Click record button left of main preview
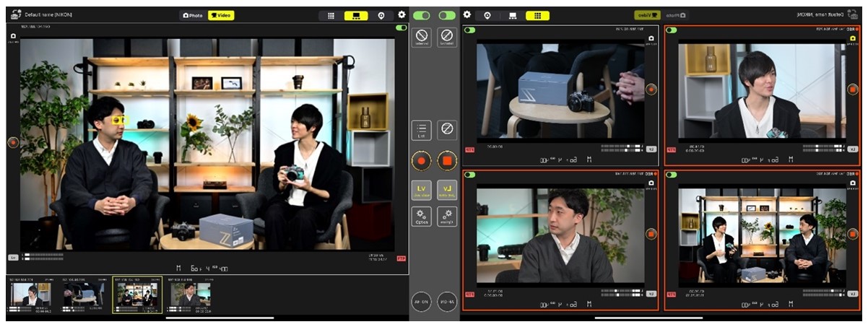Viewport: 868px width, 327px height. (x=12, y=142)
